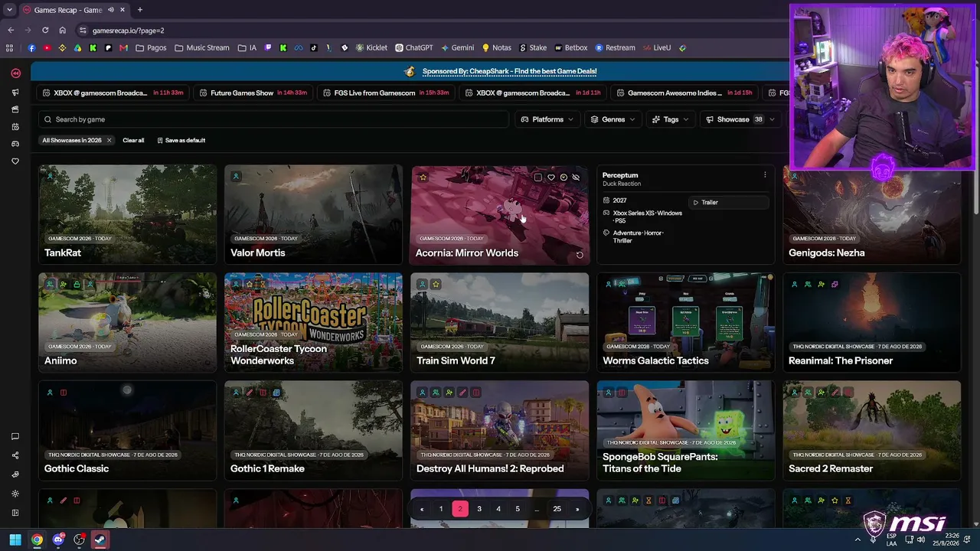The width and height of the screenshot is (980, 551).
Task: Toggle hide eye icon on Acornia card
Action: 577,178
